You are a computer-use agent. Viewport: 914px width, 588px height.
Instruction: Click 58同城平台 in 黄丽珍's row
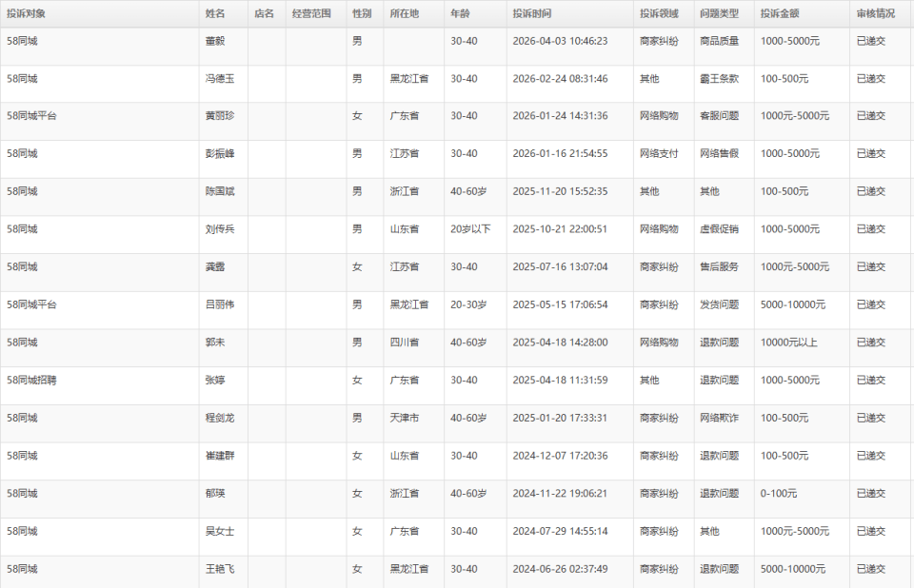31,116
